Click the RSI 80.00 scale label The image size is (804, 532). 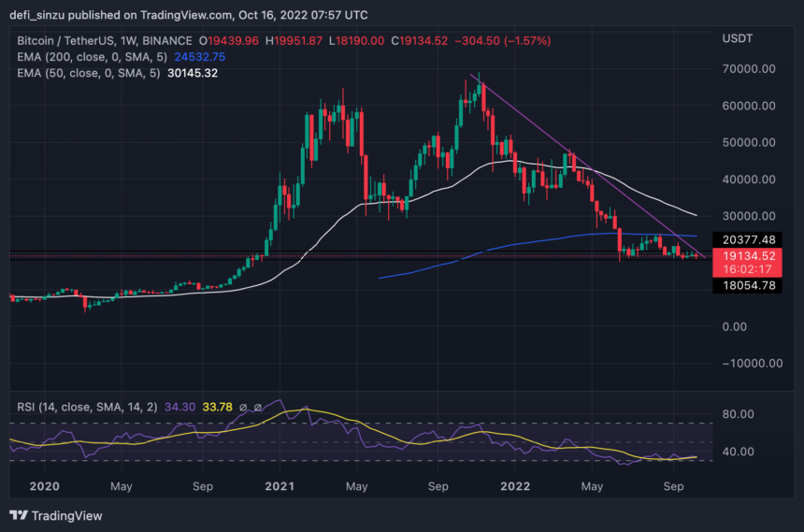pos(738,414)
